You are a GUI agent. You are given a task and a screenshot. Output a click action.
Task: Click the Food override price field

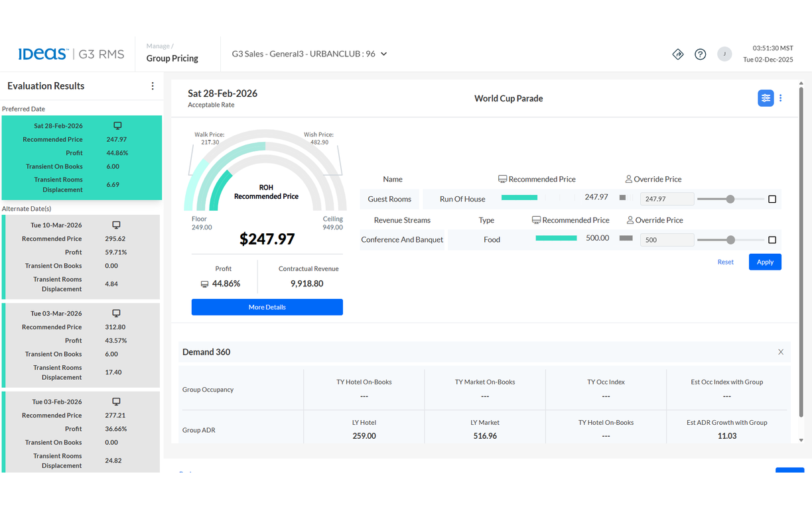(x=667, y=240)
